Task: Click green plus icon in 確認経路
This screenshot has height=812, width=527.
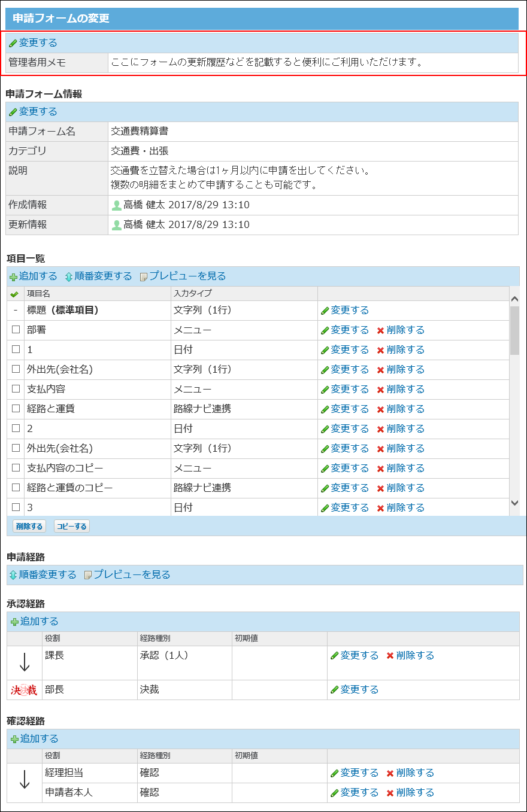Action: 14,739
